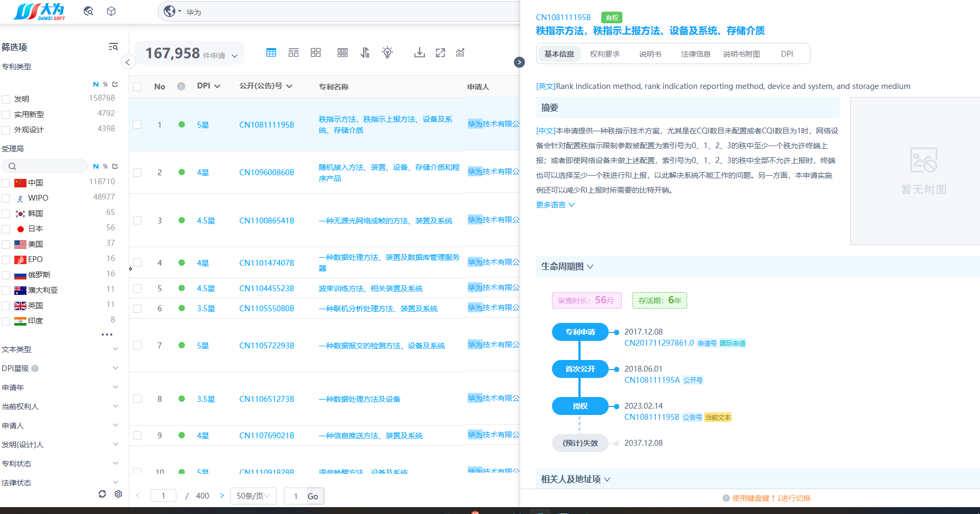Open patent link CN110086541B
The width and height of the screenshot is (980, 514).
[266, 221]
